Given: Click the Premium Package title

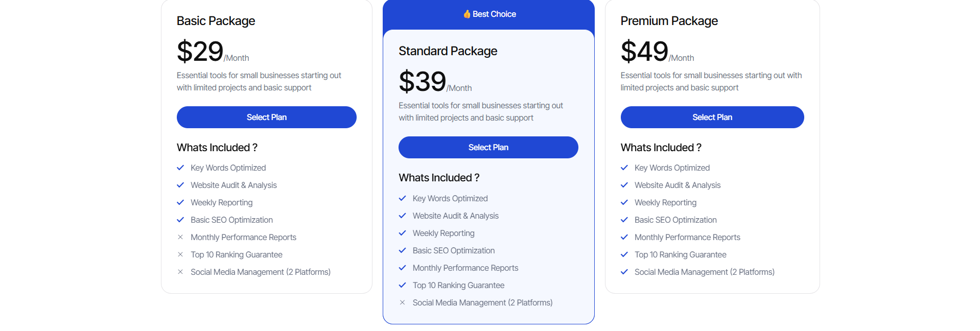Looking at the screenshot, I should (669, 21).
